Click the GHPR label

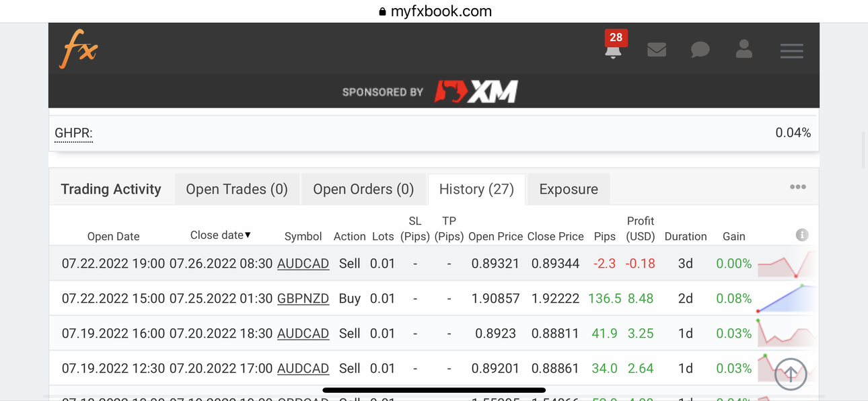[x=73, y=133]
